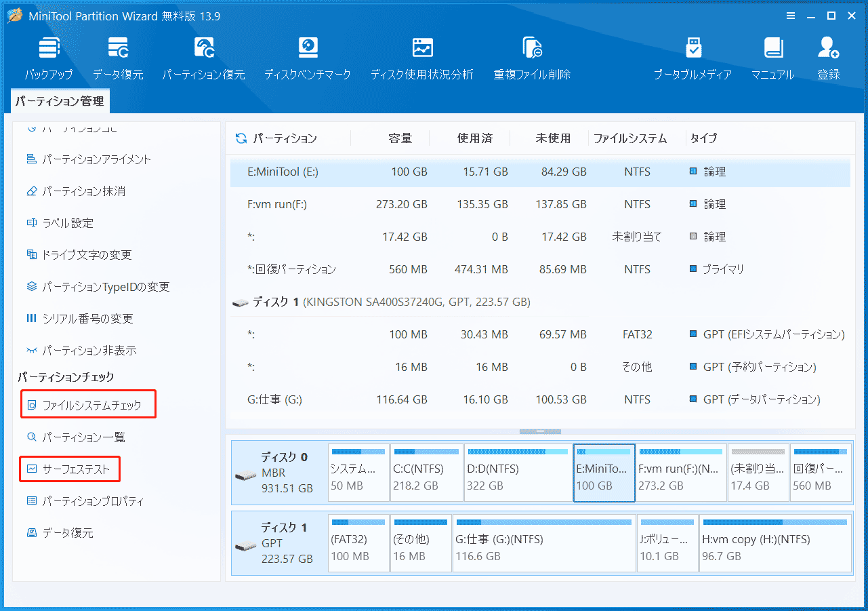Select C:C(NTFS) 218.2 GB block
This screenshot has width=868, height=611.
pyautogui.click(x=427, y=473)
